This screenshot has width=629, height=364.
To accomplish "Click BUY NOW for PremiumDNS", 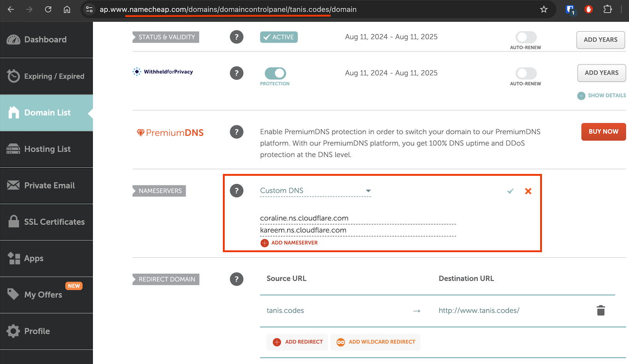I will 603,132.
